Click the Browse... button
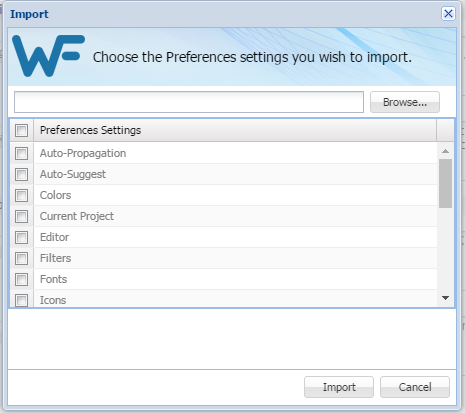This screenshot has width=465, height=413. coord(405,102)
